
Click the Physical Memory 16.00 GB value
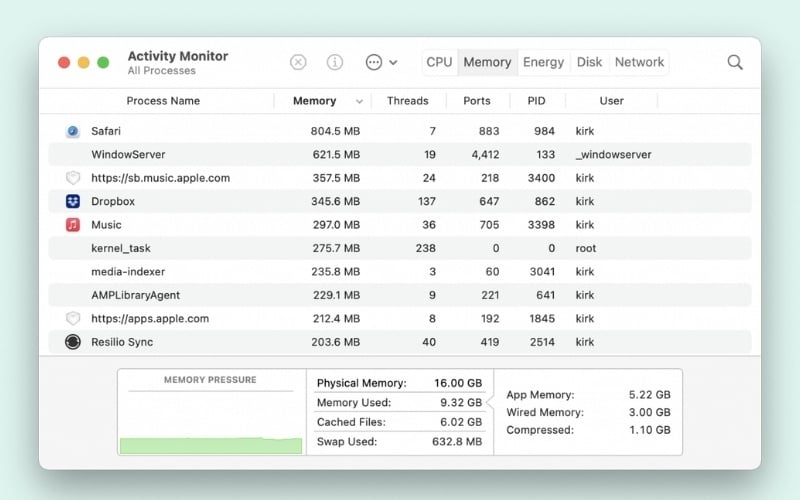(458, 383)
